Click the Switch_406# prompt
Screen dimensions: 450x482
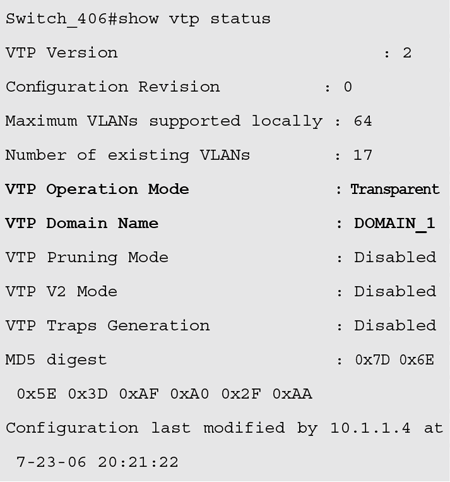tap(62, 19)
